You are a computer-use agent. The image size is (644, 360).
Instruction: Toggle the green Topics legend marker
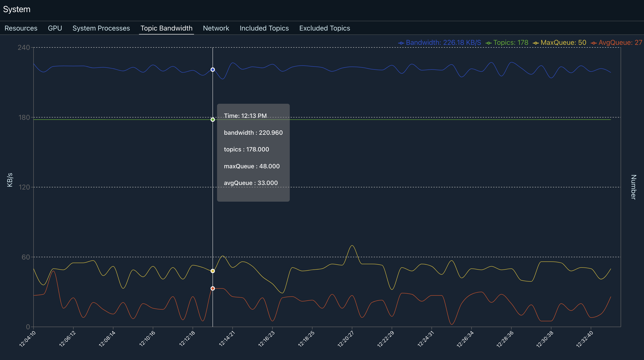(488, 43)
